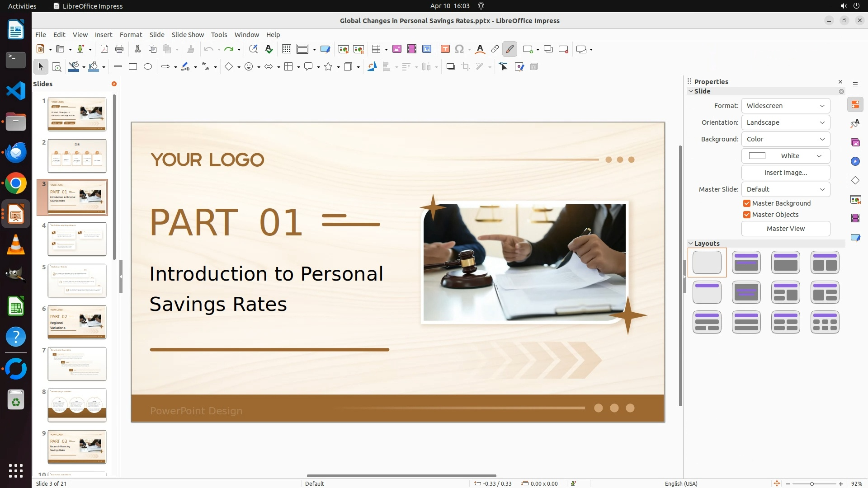Click the Insert Text Box icon
This screenshot has width=868, height=488.
[445, 49]
